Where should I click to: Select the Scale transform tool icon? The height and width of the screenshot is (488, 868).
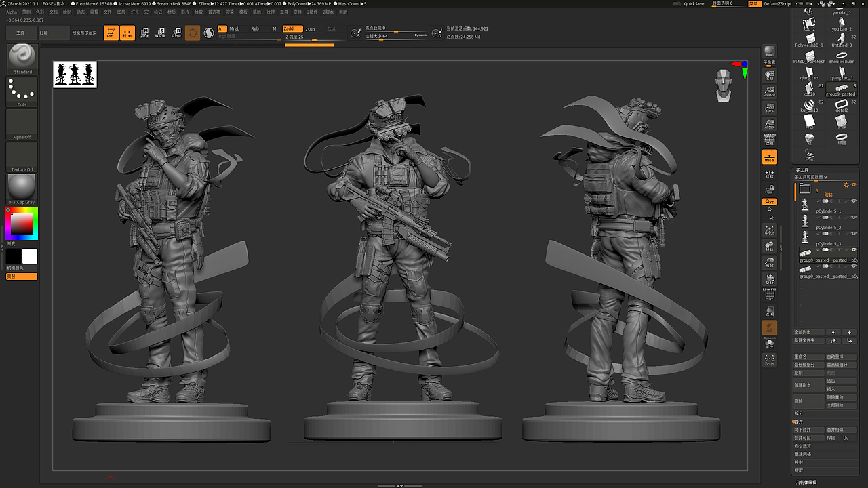tap(161, 33)
